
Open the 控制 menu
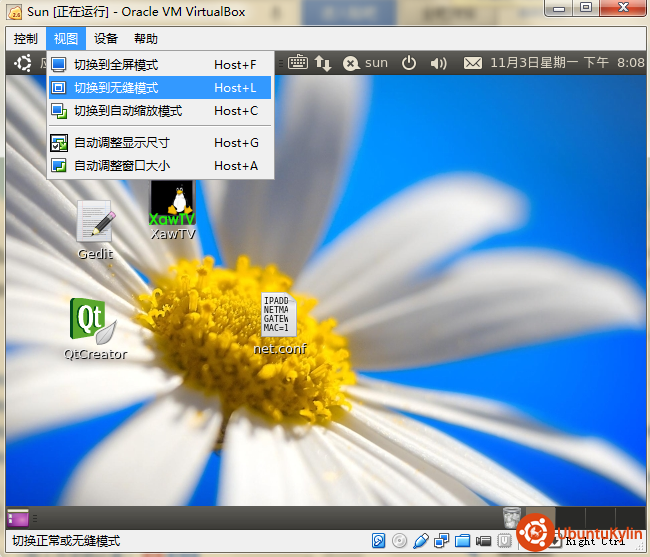point(26,39)
